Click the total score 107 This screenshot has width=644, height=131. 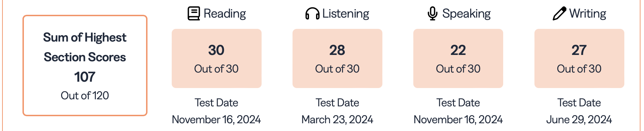click(85, 77)
